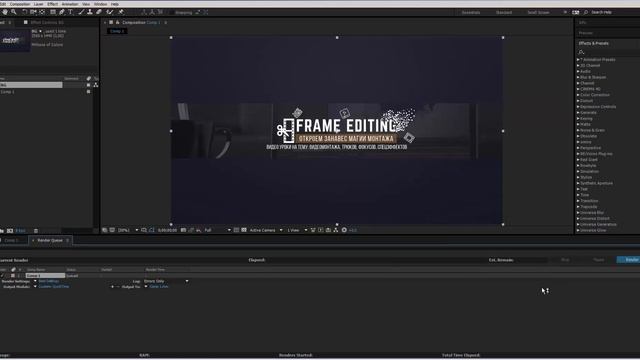Viewport: 640px width, 360px height.
Task: Expand the Animation Presets category
Action: tap(578, 60)
